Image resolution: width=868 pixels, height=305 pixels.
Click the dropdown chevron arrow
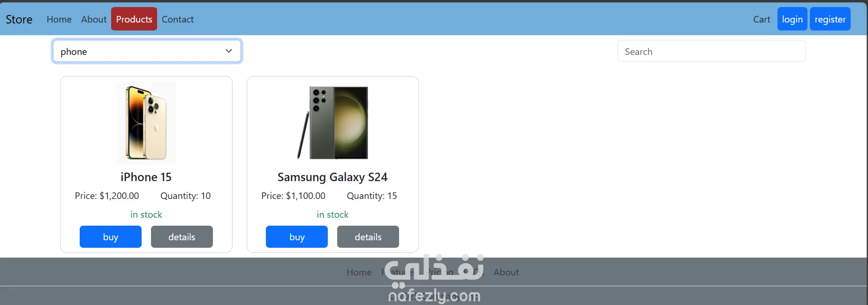[x=229, y=51]
